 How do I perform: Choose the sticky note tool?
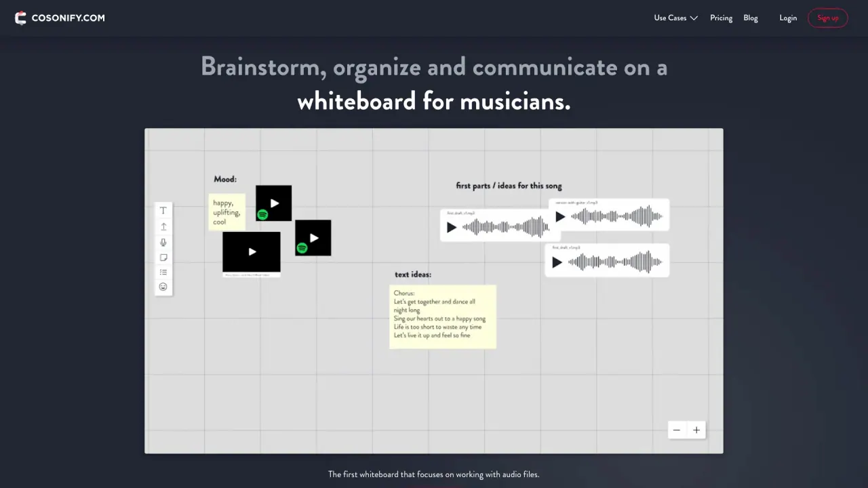coord(163,258)
